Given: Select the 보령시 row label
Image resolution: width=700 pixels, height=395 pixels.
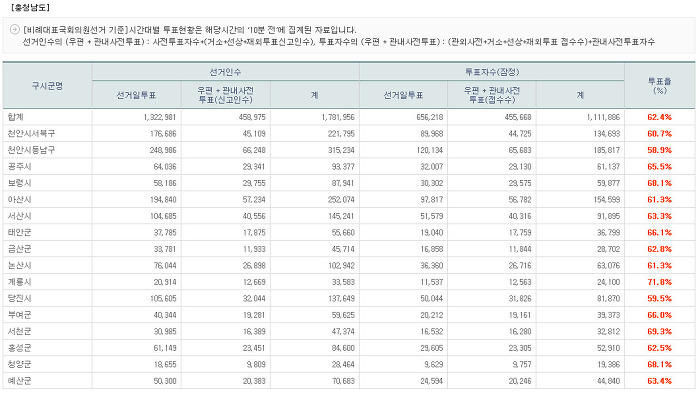Looking at the screenshot, I should pyautogui.click(x=19, y=183).
